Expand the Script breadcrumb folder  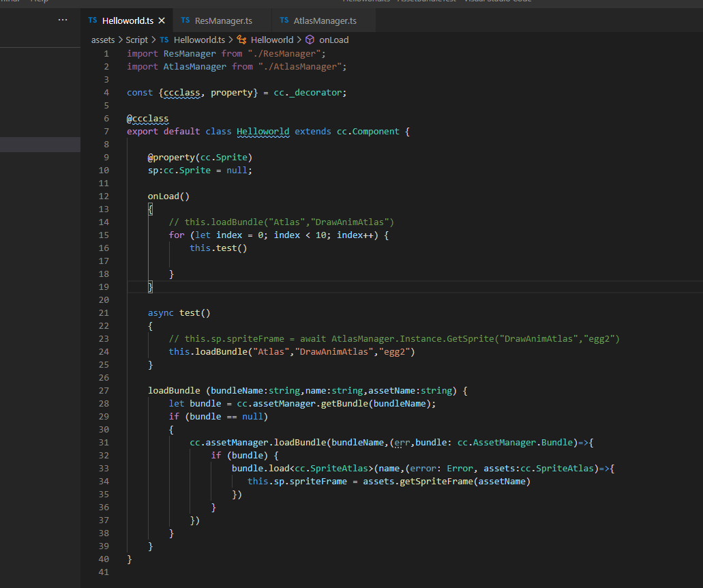pyautogui.click(x=136, y=40)
